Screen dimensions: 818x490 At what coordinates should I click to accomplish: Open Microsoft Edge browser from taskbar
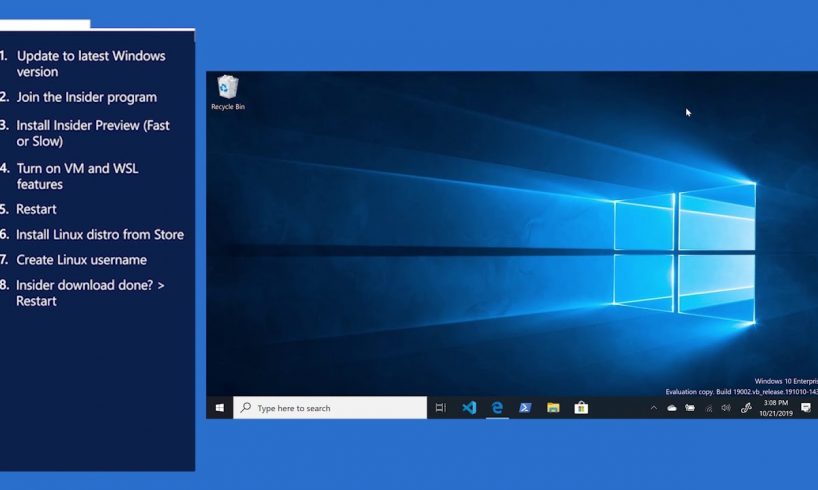497,408
